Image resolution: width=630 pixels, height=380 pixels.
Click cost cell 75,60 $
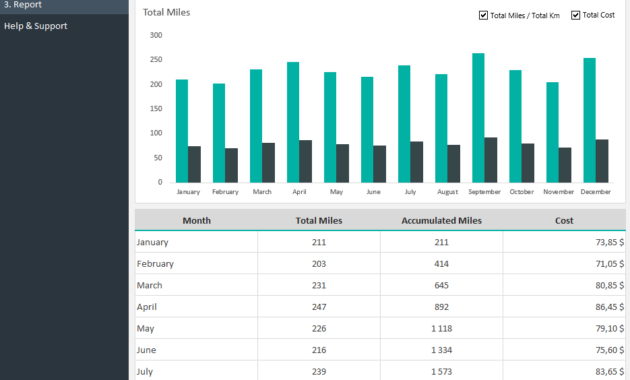coord(564,350)
